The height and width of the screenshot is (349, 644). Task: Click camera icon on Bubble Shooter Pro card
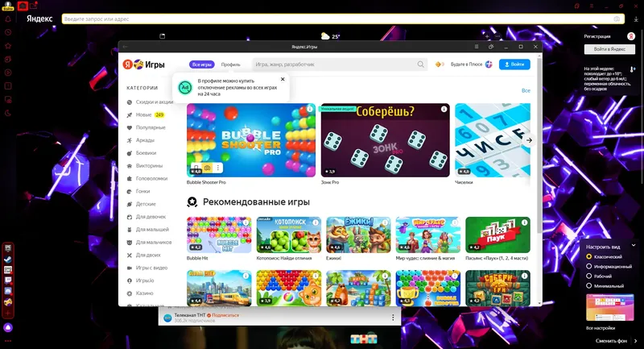coord(208,168)
